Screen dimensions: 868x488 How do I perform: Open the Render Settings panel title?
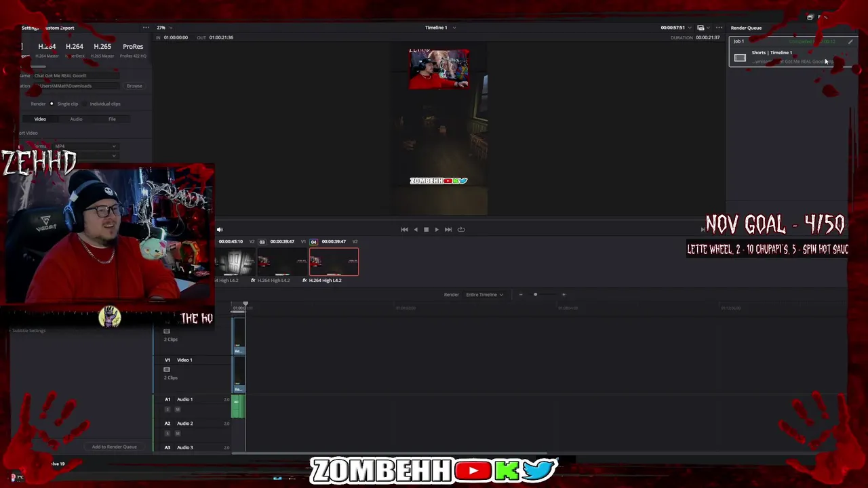[47, 28]
